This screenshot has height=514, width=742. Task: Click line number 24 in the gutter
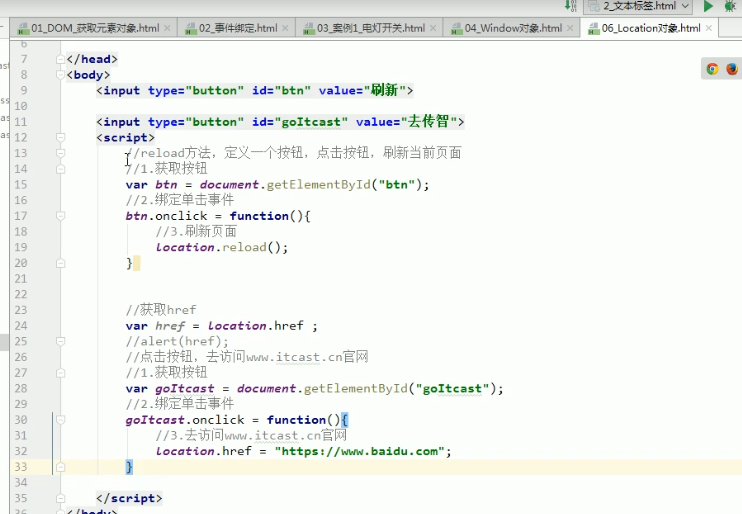pos(21,326)
